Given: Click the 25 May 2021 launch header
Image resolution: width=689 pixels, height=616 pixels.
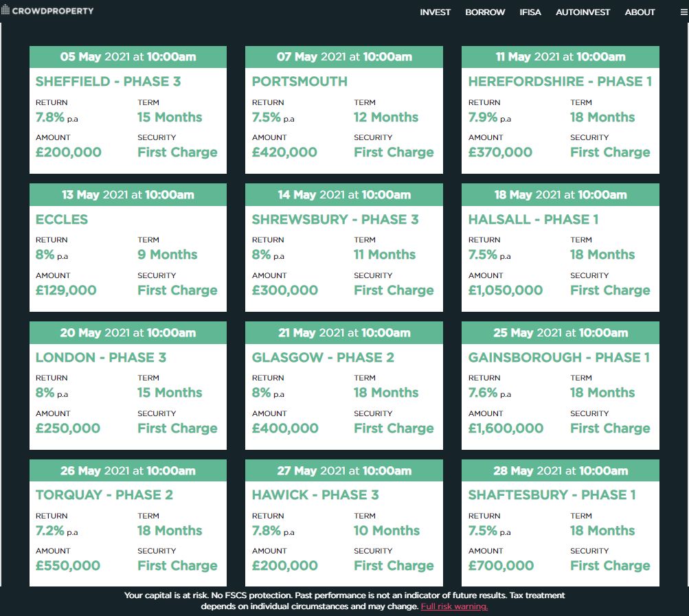Looking at the screenshot, I should coord(561,332).
